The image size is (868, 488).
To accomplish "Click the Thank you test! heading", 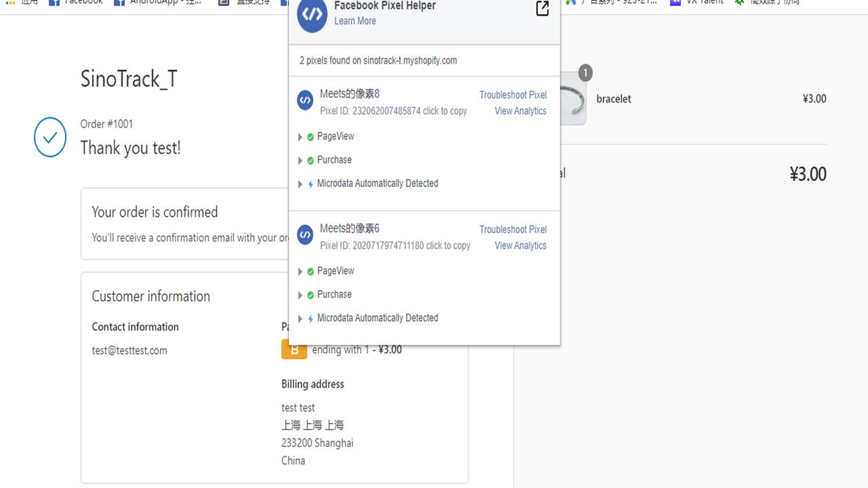I will (x=131, y=148).
